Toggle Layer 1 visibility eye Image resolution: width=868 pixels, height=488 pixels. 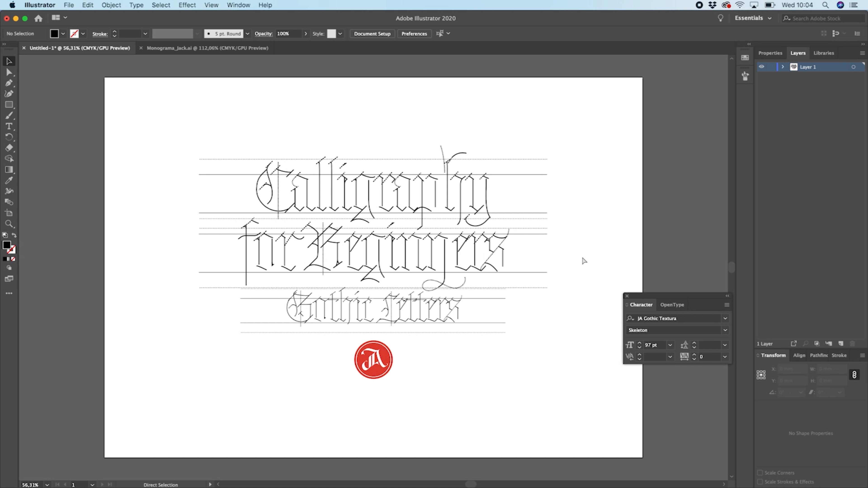pyautogui.click(x=762, y=67)
